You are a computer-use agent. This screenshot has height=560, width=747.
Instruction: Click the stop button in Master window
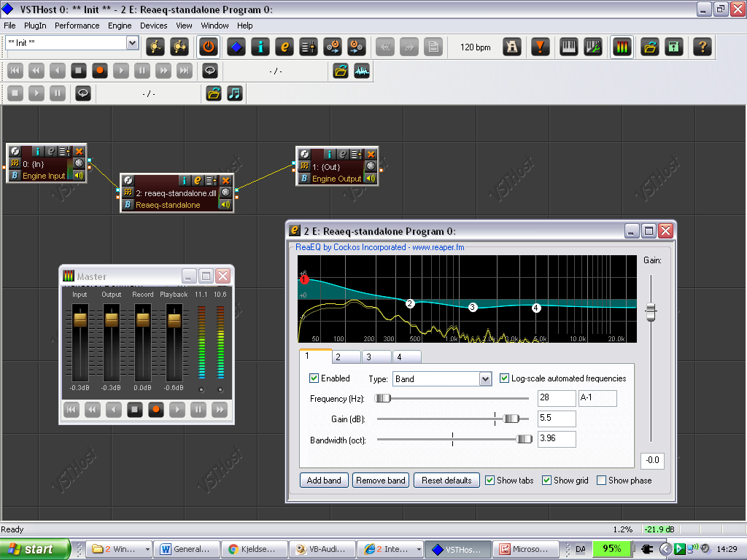coord(135,410)
